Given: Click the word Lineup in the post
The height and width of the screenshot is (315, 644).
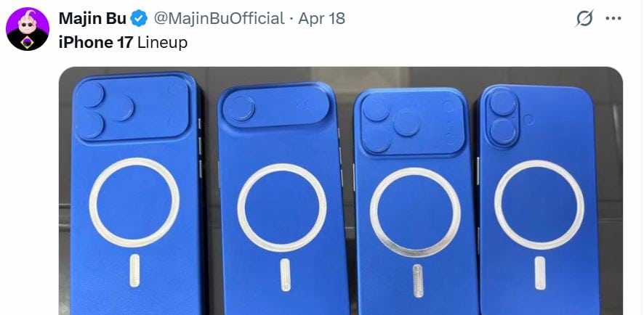Looking at the screenshot, I should [162, 43].
